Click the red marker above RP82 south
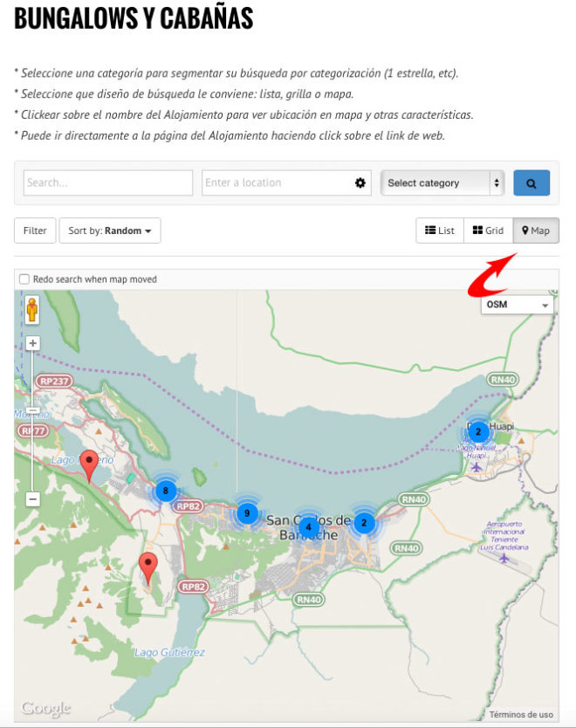Screen dimensions: 576x728 click(148, 567)
